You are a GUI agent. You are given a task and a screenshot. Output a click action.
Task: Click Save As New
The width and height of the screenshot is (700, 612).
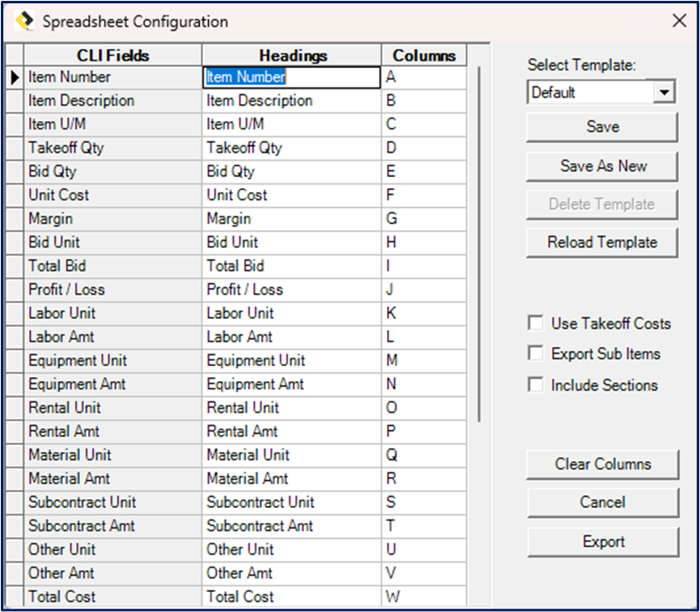pyautogui.click(x=601, y=165)
